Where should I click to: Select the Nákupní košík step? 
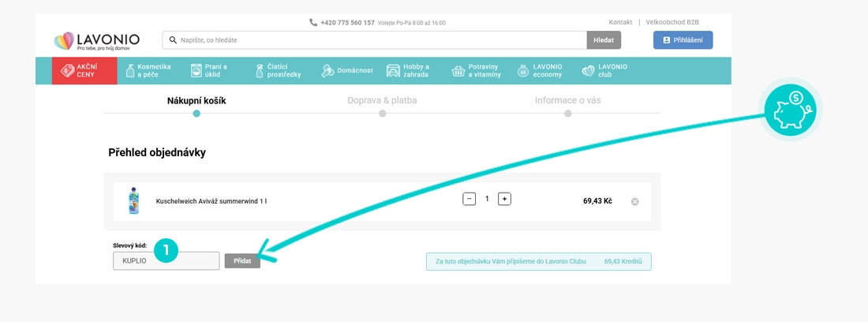click(x=196, y=101)
